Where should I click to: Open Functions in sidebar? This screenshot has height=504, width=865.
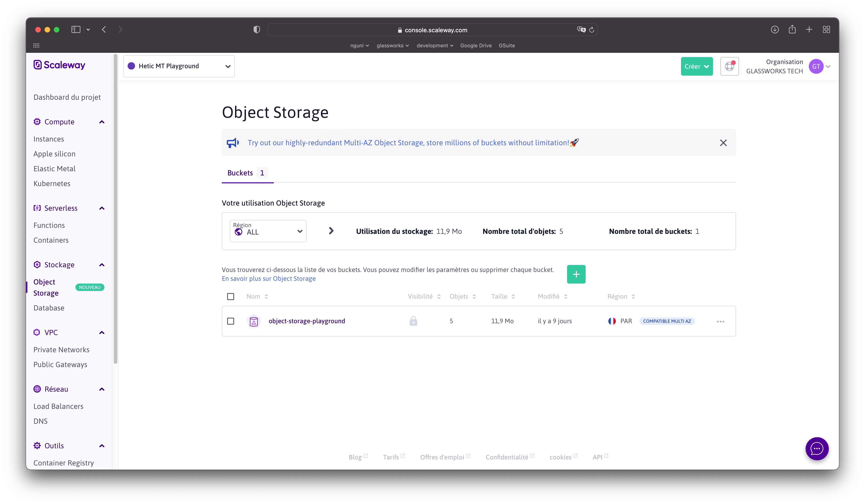49,225
